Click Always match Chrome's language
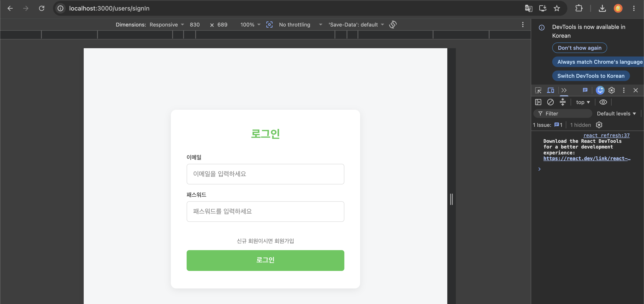The height and width of the screenshot is (304, 644). coord(598,62)
